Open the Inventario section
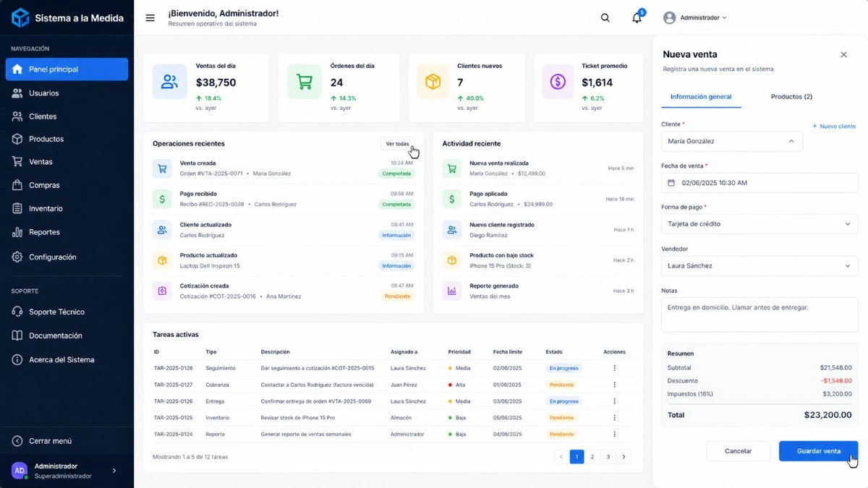The image size is (868, 488). click(45, 207)
